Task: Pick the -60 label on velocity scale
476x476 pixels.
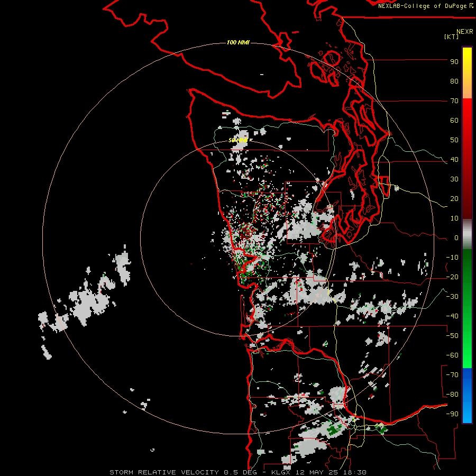Action: 452,355
